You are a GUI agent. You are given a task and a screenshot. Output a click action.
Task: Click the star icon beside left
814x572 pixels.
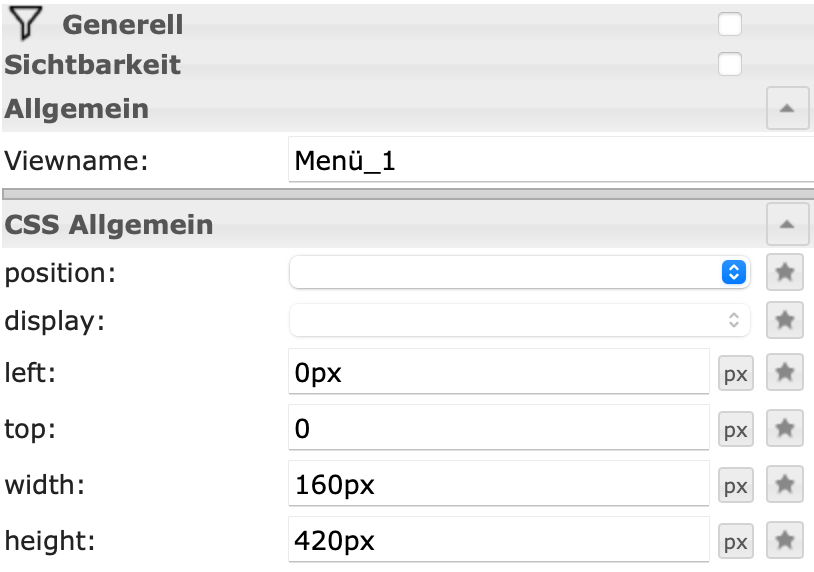point(785,373)
